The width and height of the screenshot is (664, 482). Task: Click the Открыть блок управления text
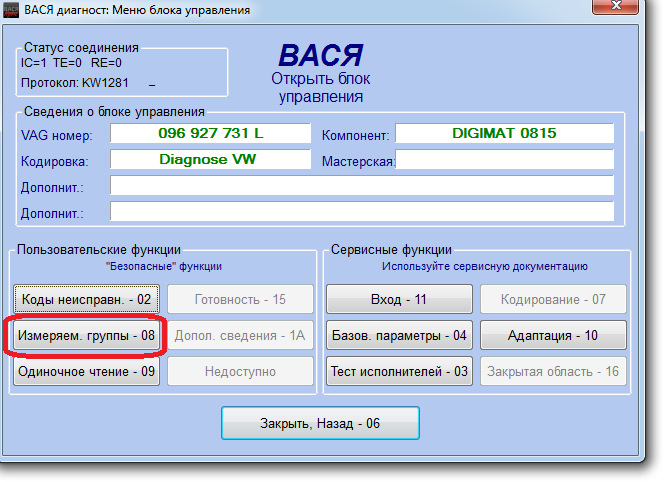(x=321, y=87)
